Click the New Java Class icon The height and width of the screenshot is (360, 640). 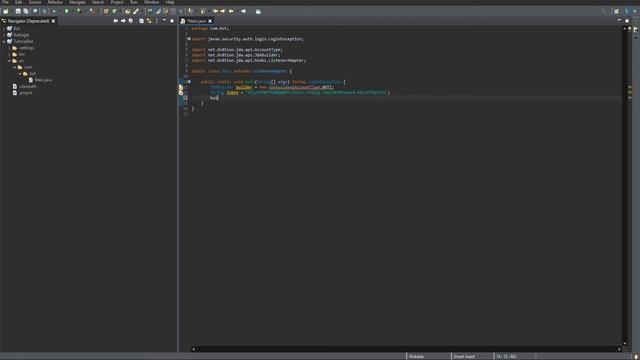point(115,11)
